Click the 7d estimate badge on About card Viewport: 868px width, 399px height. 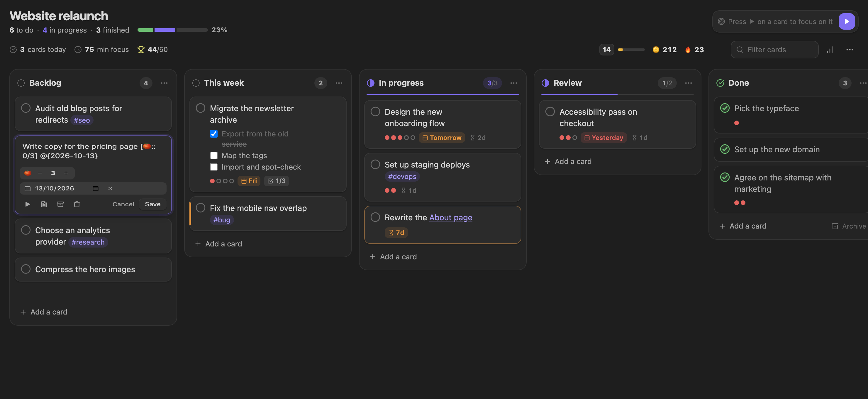click(396, 233)
